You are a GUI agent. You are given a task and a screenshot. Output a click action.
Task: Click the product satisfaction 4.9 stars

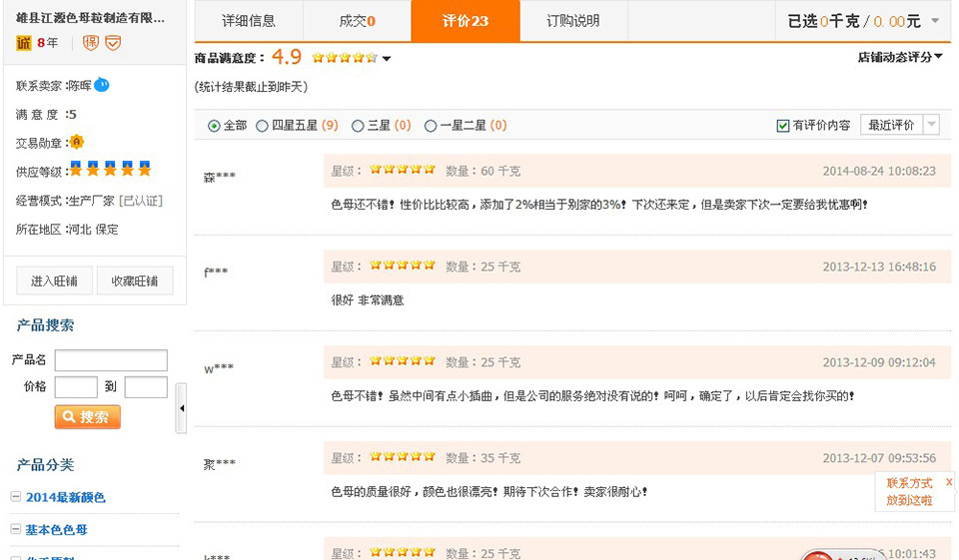point(345,58)
